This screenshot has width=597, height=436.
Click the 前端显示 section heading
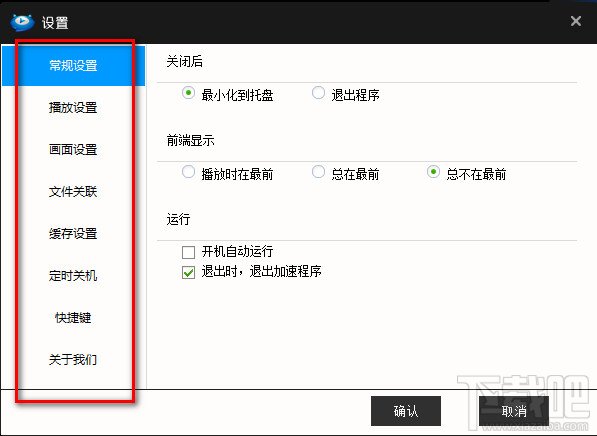pos(190,141)
